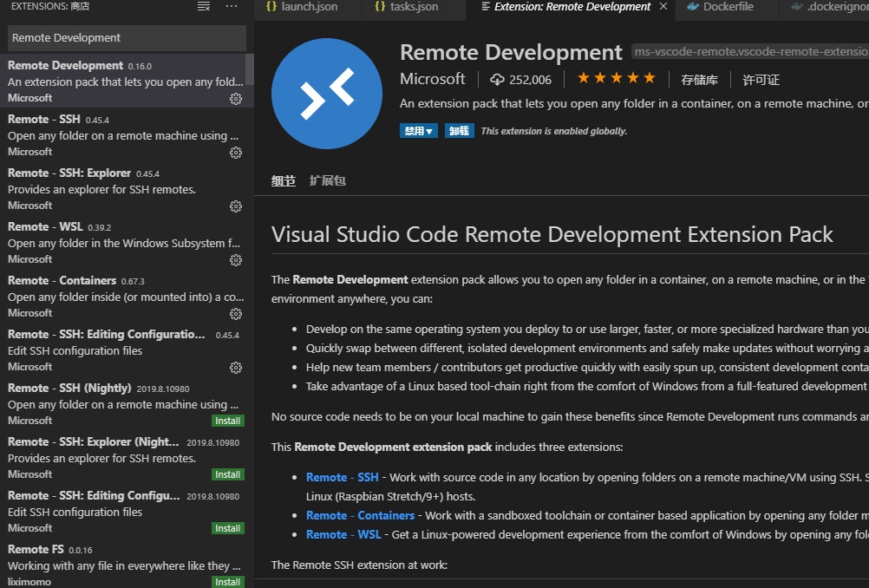Open the gear menu for Remote - WSL

coord(236,260)
